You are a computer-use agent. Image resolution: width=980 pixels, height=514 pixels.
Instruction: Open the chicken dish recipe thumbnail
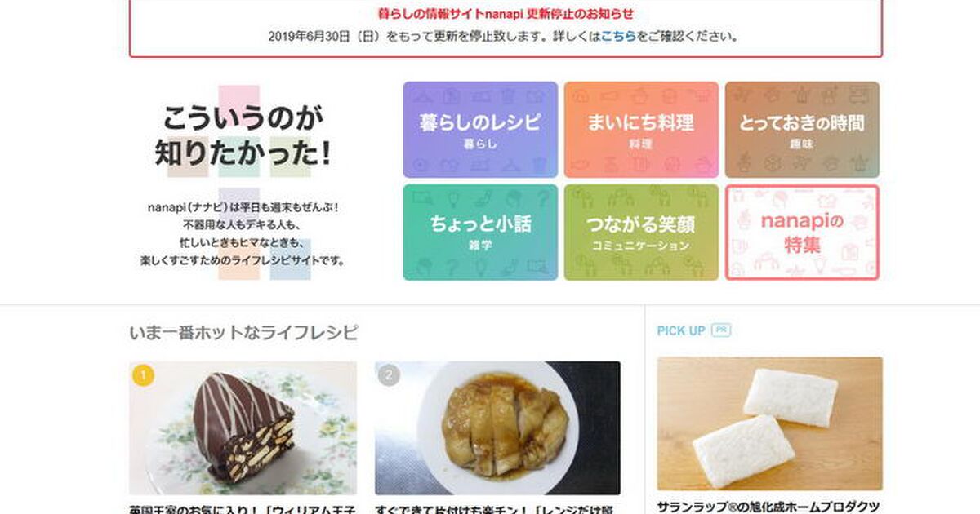pyautogui.click(x=497, y=428)
